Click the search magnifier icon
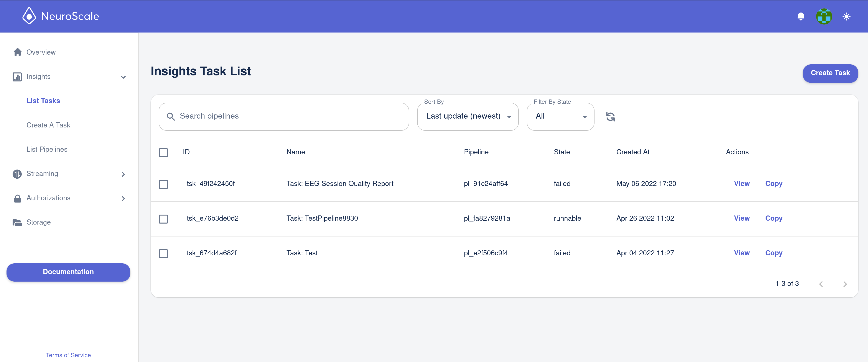 pyautogui.click(x=171, y=116)
